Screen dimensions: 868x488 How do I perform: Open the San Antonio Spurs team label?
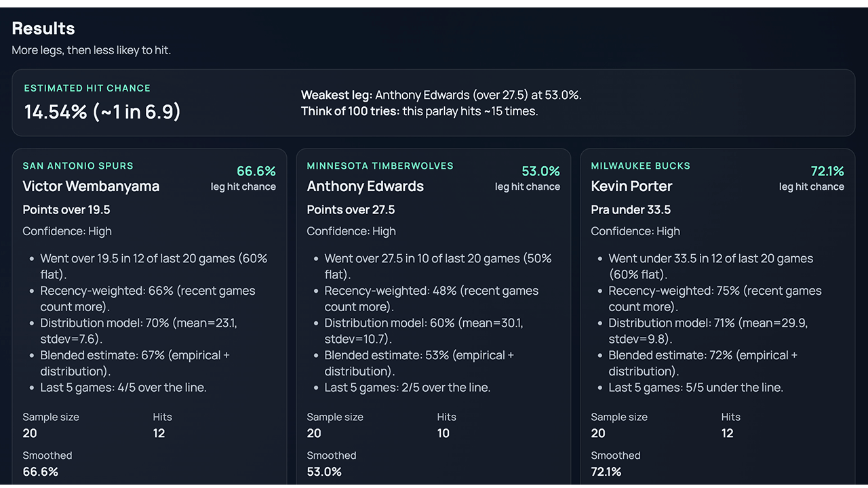coord(77,165)
